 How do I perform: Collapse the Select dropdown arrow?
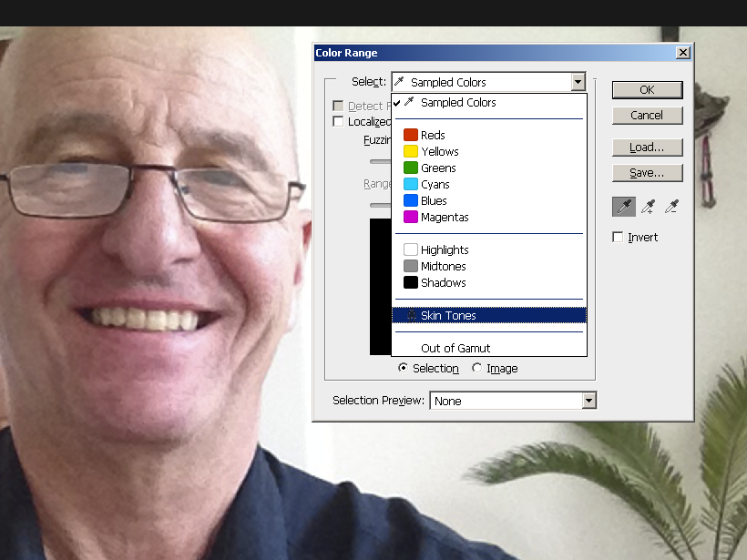578,82
